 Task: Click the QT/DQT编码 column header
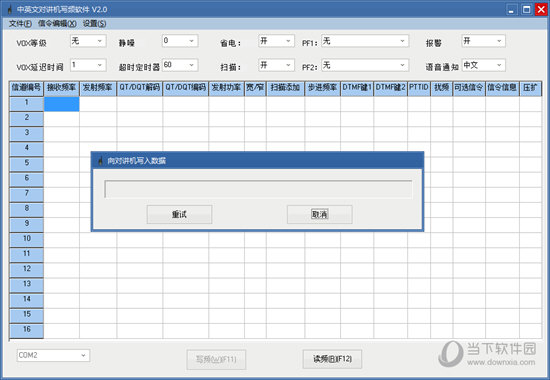pyautogui.click(x=186, y=88)
